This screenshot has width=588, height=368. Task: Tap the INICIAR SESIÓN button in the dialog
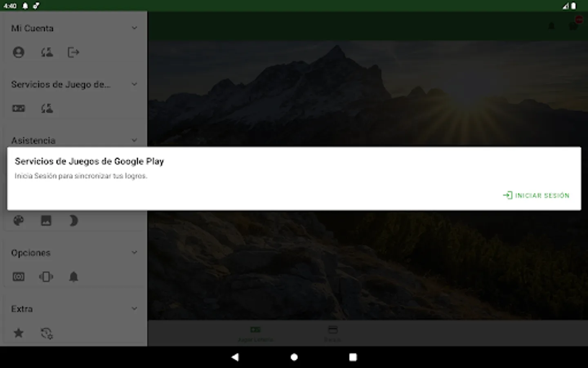click(536, 195)
